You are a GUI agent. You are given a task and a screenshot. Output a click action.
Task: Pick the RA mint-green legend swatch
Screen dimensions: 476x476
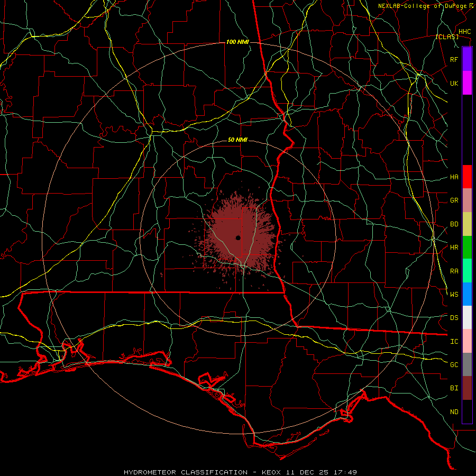coord(467,270)
